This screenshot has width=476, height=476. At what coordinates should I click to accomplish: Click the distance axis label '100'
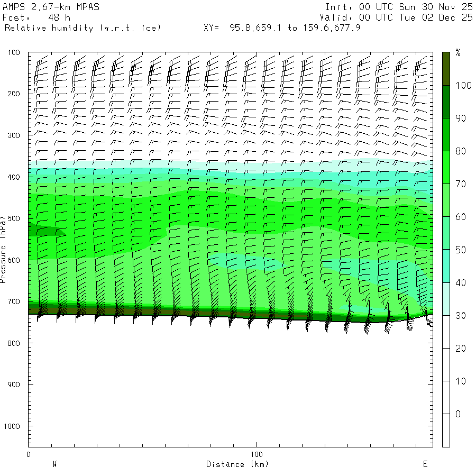tap(257, 454)
